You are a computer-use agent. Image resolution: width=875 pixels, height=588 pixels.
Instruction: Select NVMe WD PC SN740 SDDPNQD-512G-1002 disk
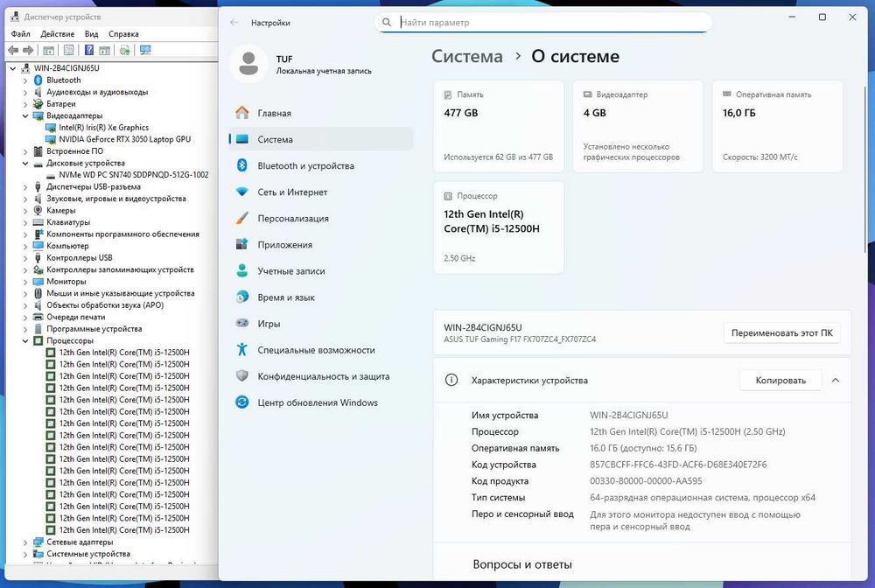click(133, 175)
